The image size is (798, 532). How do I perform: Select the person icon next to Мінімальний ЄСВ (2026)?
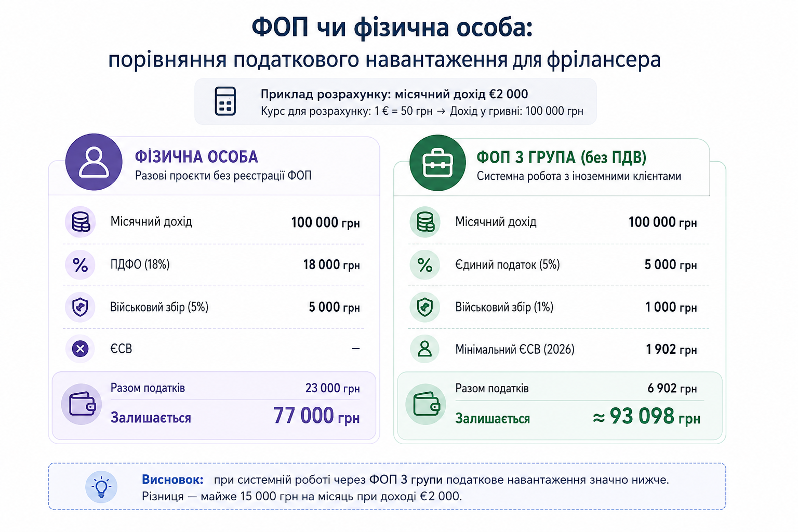[x=425, y=349]
